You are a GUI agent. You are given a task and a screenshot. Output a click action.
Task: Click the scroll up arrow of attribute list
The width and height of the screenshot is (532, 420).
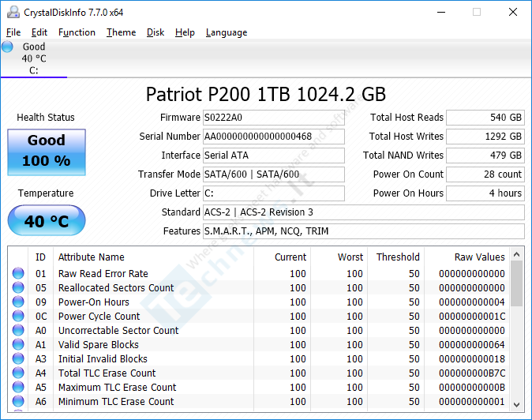click(517, 254)
